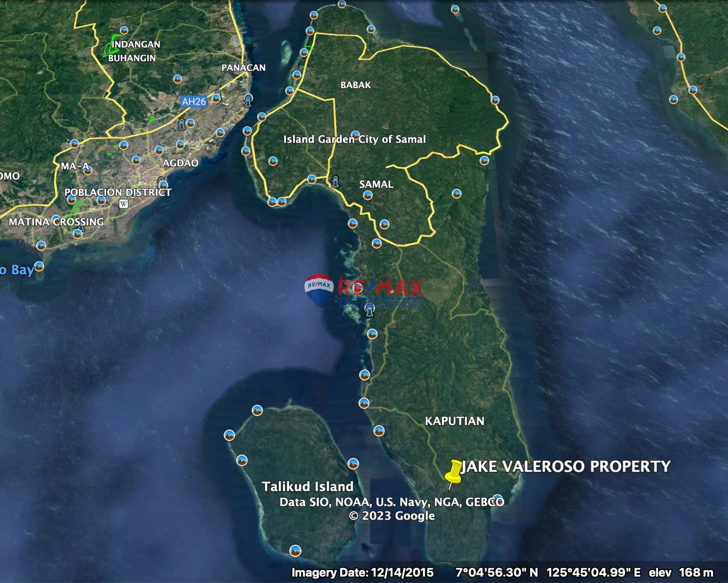Open the photo icon at Talikud Island's southern tip
Viewport: 728px width, 583px height.
tap(295, 550)
